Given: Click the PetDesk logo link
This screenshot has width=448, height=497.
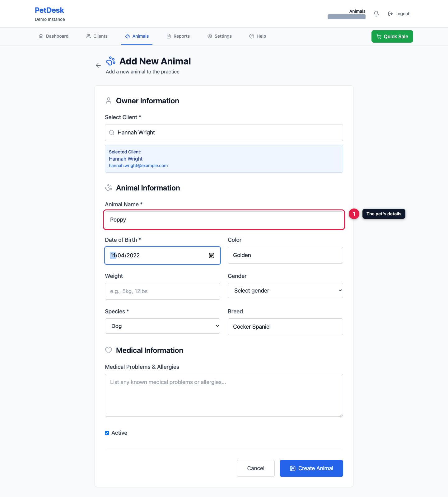Looking at the screenshot, I should pyautogui.click(x=49, y=10).
